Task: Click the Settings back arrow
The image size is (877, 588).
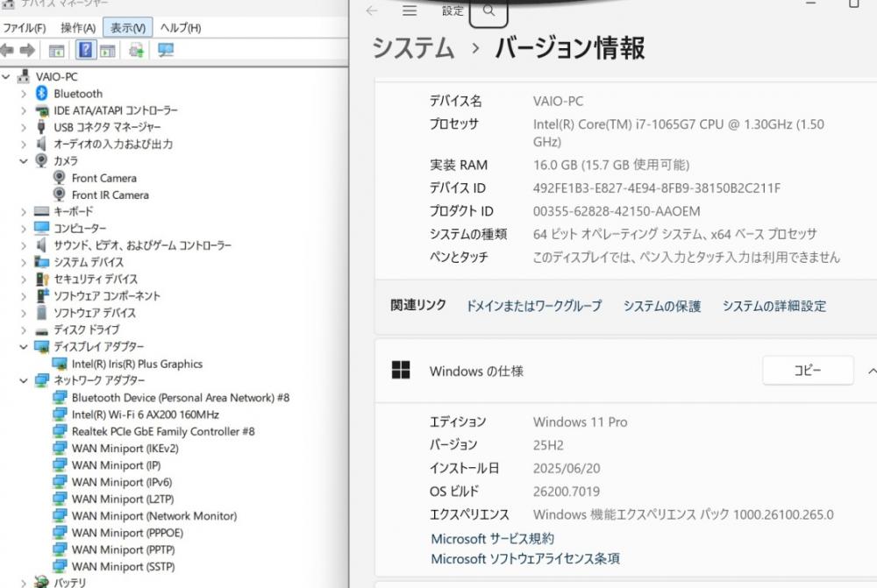Action: click(372, 11)
